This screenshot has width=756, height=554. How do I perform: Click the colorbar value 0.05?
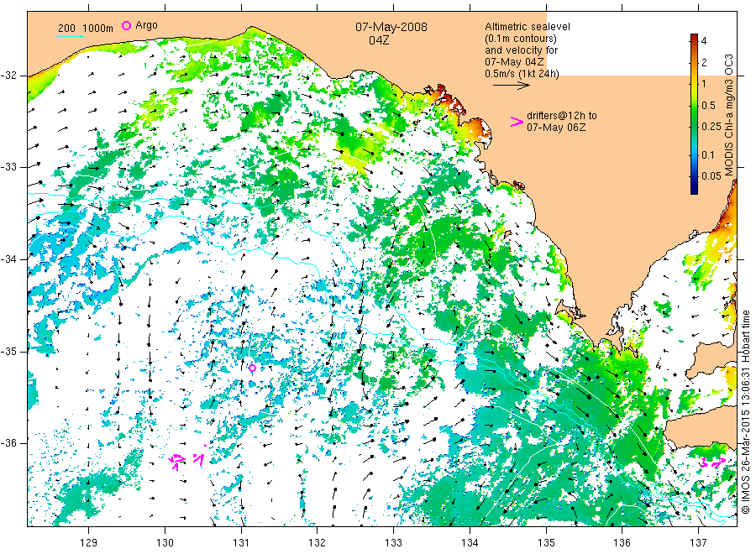point(711,175)
